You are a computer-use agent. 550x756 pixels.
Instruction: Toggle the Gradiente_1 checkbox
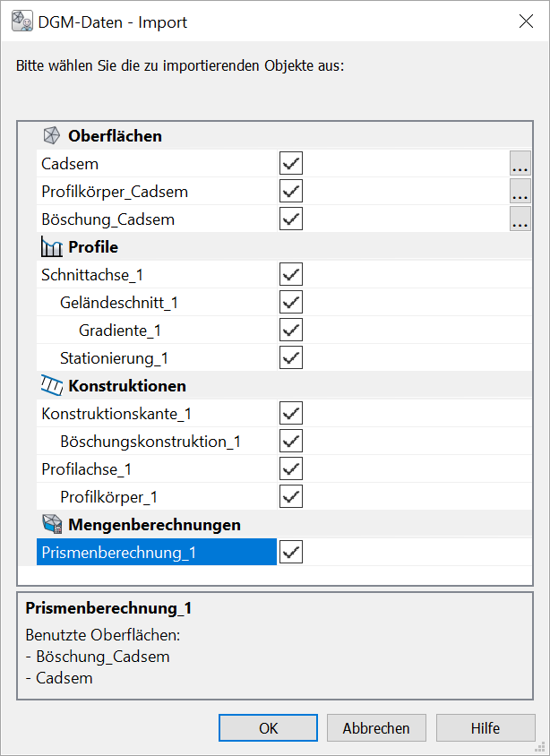pos(291,331)
